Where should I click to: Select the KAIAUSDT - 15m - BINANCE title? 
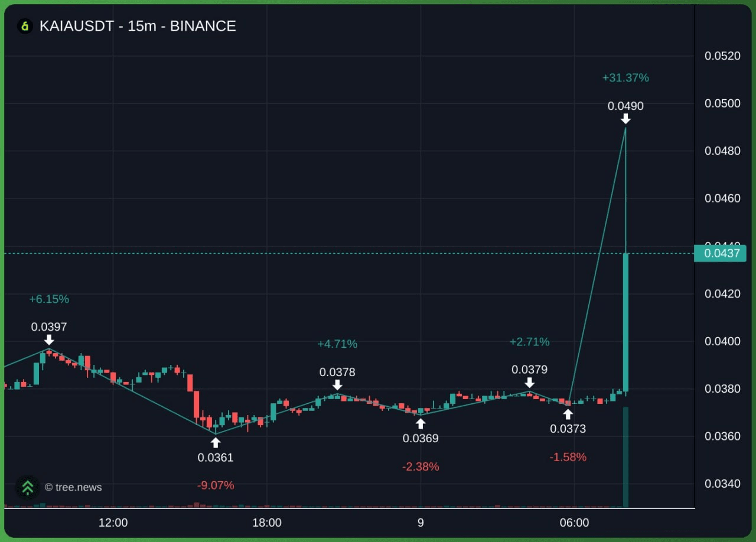pos(138,26)
